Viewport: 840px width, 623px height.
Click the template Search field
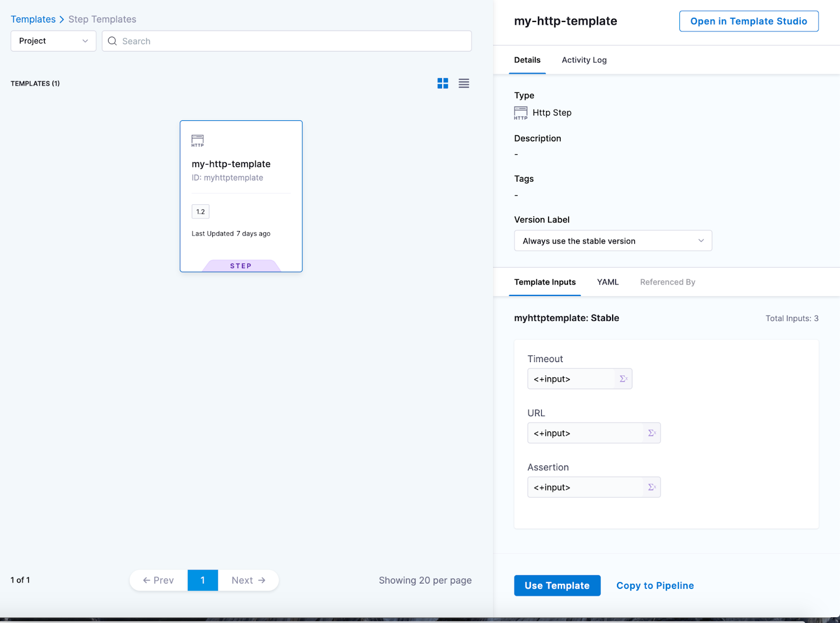click(x=294, y=41)
